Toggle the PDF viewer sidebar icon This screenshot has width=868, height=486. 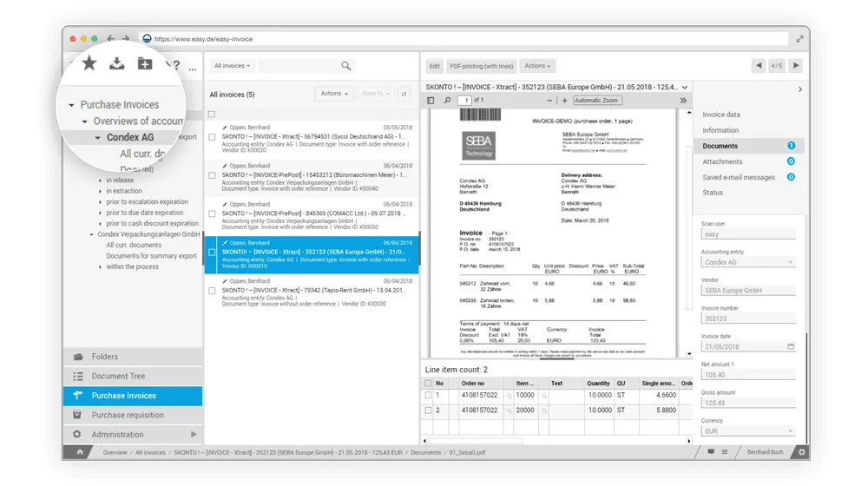tap(431, 101)
